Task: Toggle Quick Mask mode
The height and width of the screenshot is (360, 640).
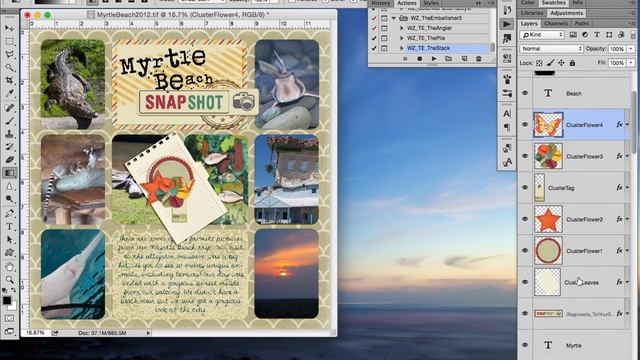Action: click(9, 318)
